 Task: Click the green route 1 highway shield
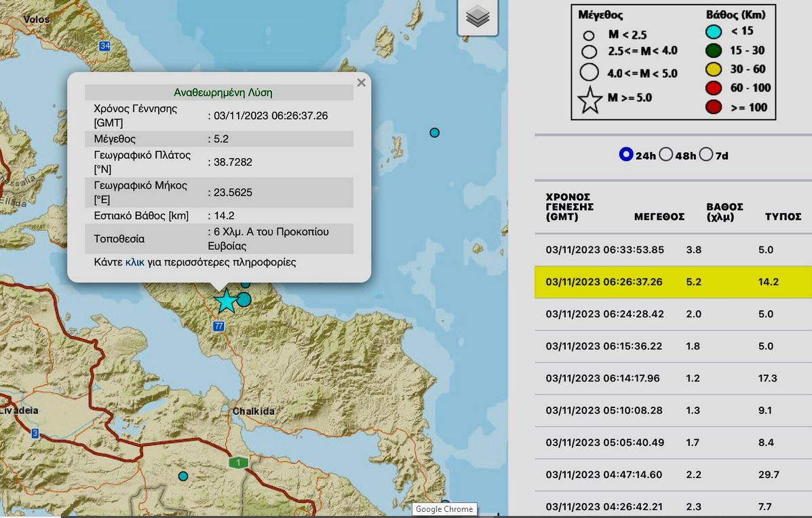pyautogui.click(x=237, y=462)
